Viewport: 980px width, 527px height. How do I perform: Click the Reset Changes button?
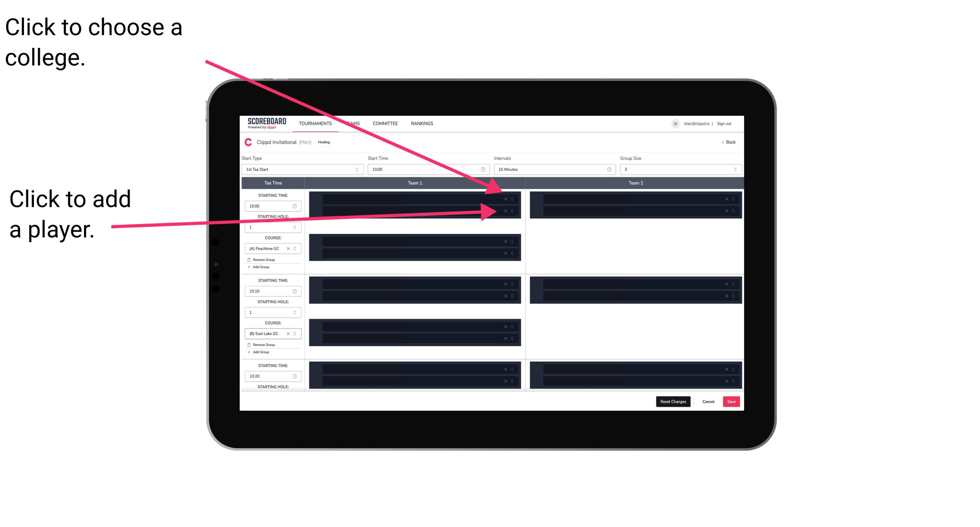(x=673, y=401)
